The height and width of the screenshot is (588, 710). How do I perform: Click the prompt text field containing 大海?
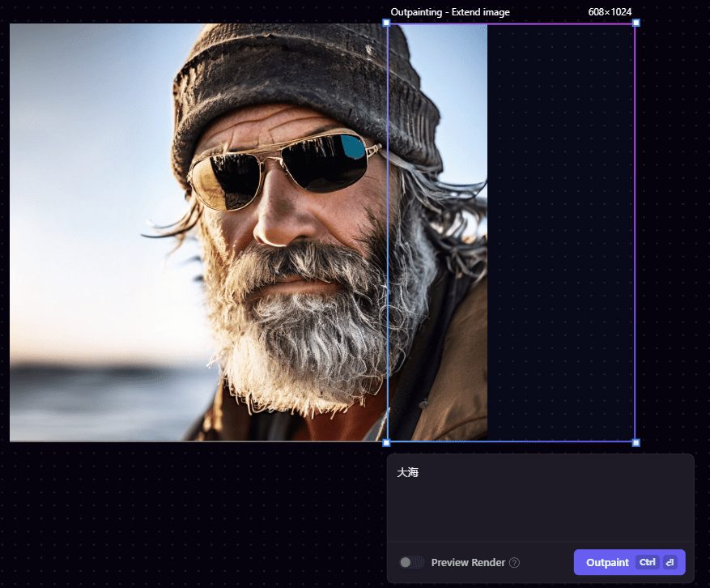coord(540,498)
